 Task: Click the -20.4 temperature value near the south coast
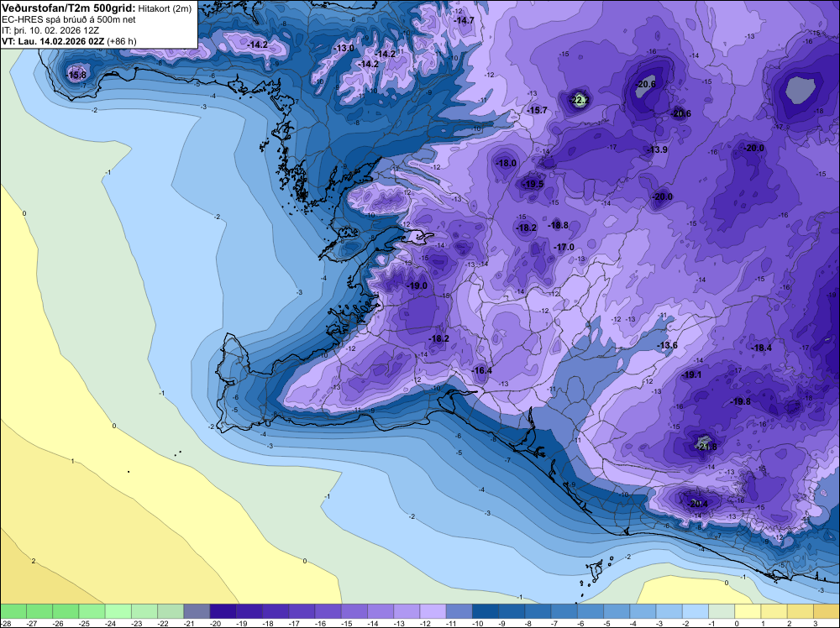tap(698, 504)
